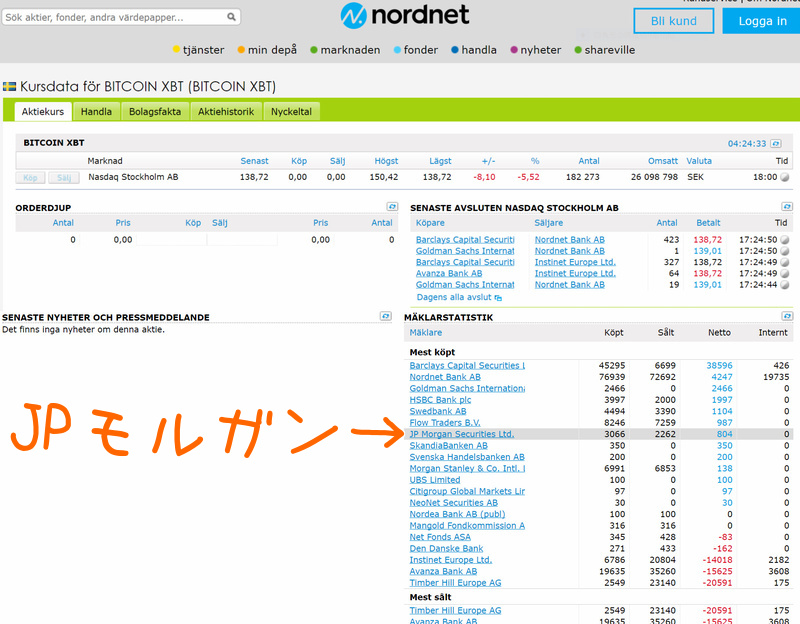Screen dimensions: 800x624
Task: Open the fonder menu
Action: pos(415,50)
